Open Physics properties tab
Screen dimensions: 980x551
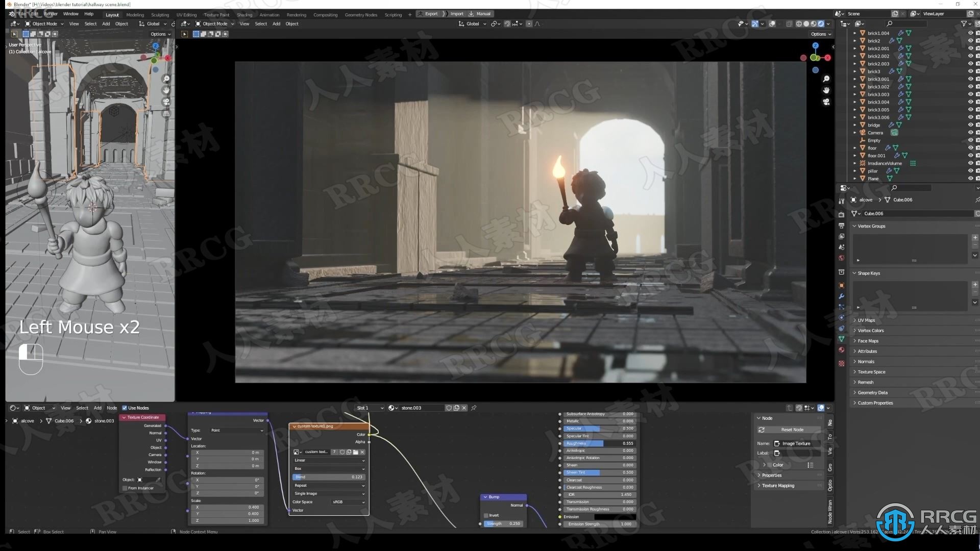click(842, 317)
